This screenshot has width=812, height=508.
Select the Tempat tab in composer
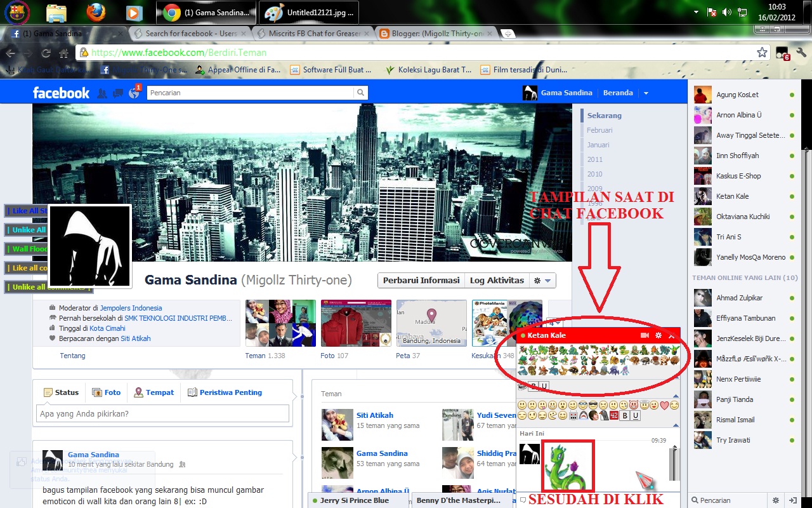[154, 392]
